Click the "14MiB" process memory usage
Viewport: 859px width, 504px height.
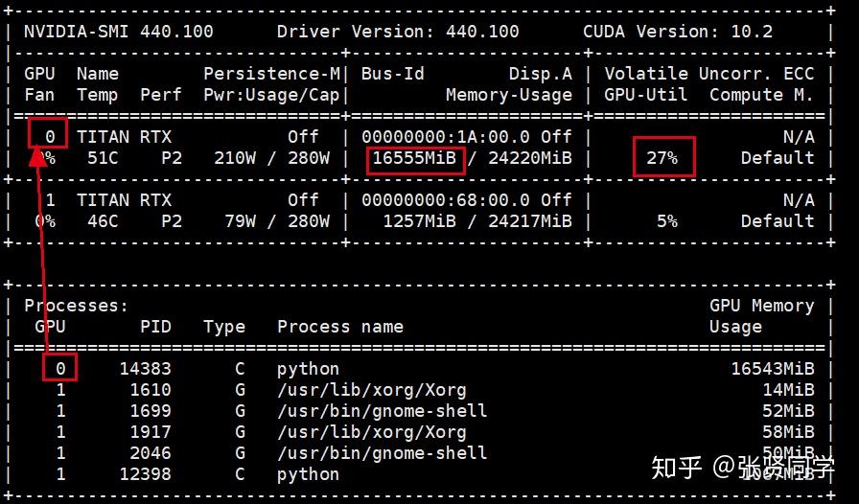click(788, 390)
